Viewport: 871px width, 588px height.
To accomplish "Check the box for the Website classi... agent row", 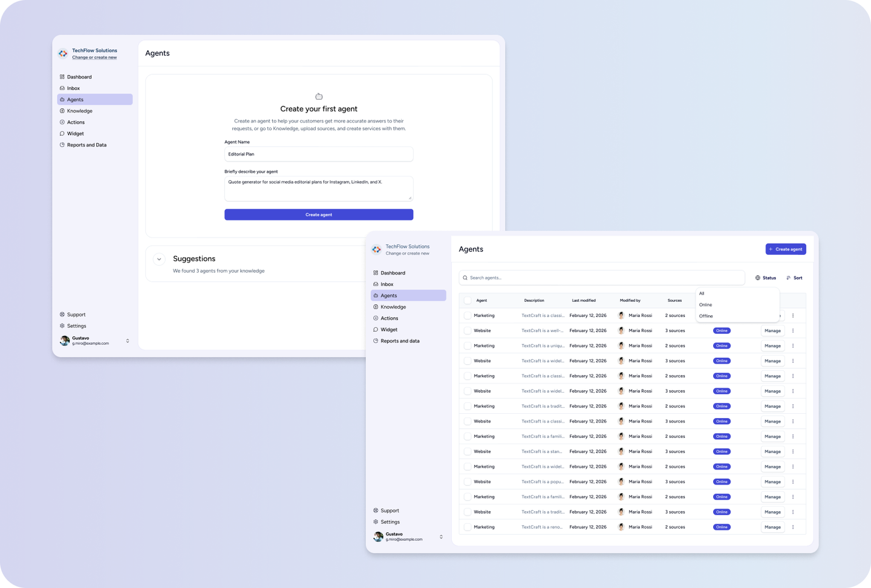I will (468, 422).
